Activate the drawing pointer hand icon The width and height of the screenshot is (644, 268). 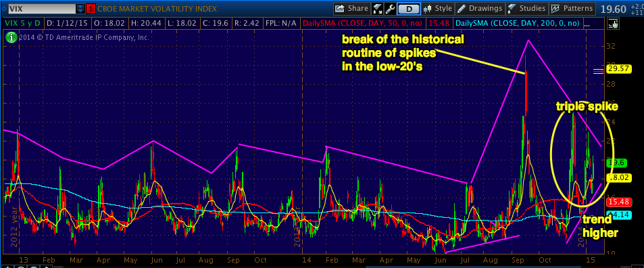point(614,24)
